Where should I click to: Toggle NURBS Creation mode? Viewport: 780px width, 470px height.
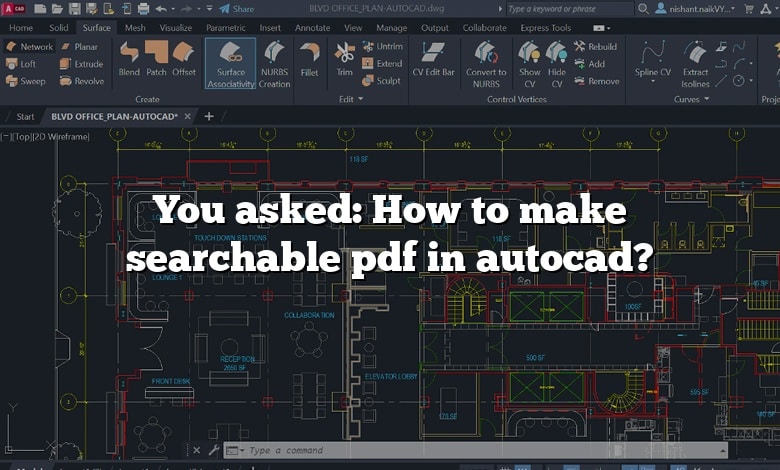click(x=274, y=64)
